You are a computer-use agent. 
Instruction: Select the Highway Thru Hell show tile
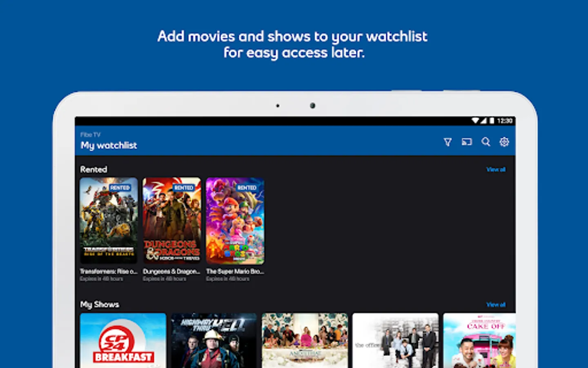[214, 340]
